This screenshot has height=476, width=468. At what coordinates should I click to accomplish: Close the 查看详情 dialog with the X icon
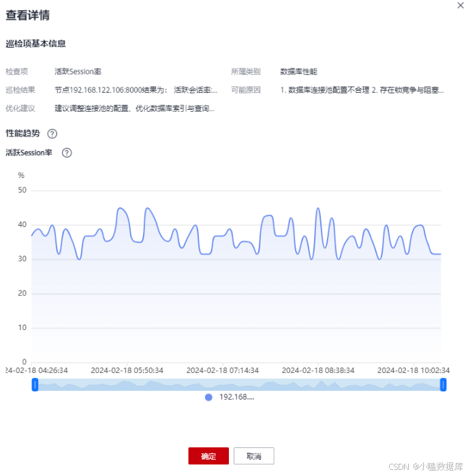point(460,5)
